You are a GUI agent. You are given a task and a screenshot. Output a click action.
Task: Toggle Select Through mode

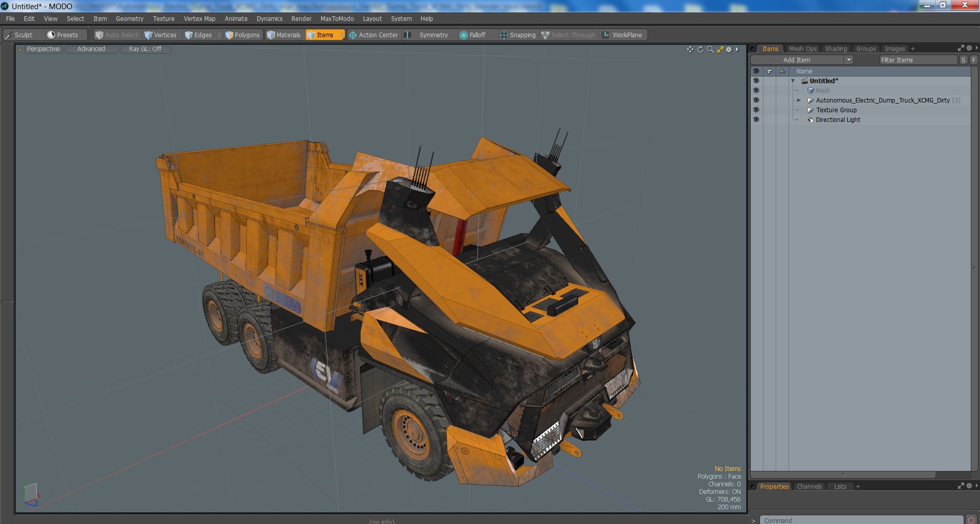(568, 35)
